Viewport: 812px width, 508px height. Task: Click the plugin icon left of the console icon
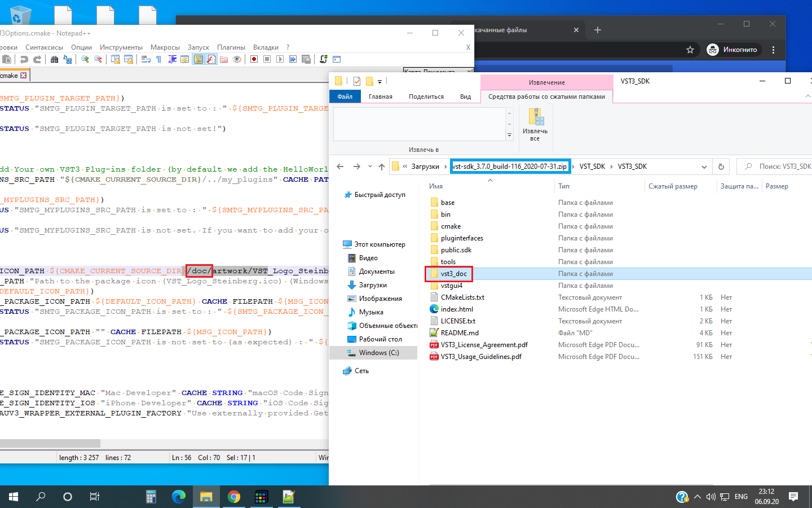[324, 59]
